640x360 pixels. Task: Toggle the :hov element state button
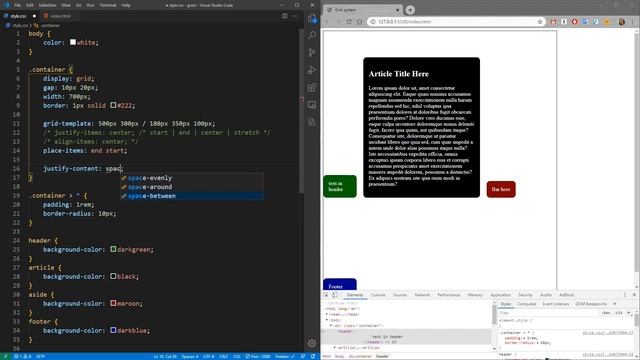(606, 313)
